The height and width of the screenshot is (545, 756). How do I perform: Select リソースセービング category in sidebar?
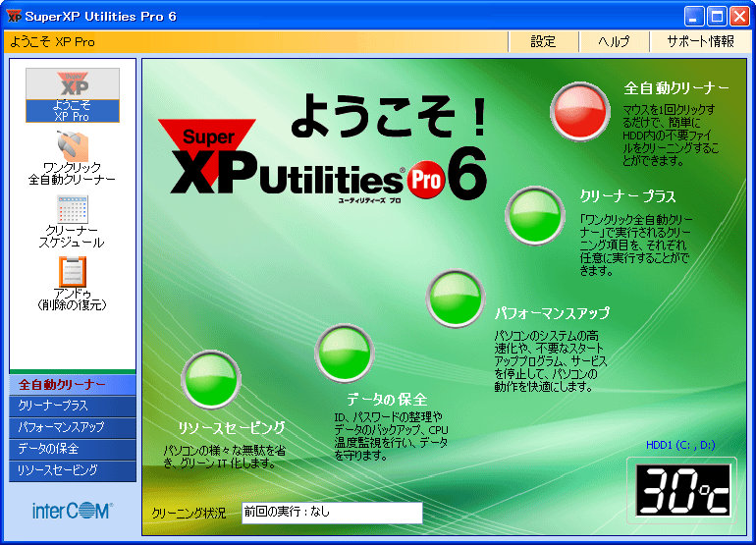[x=73, y=470]
